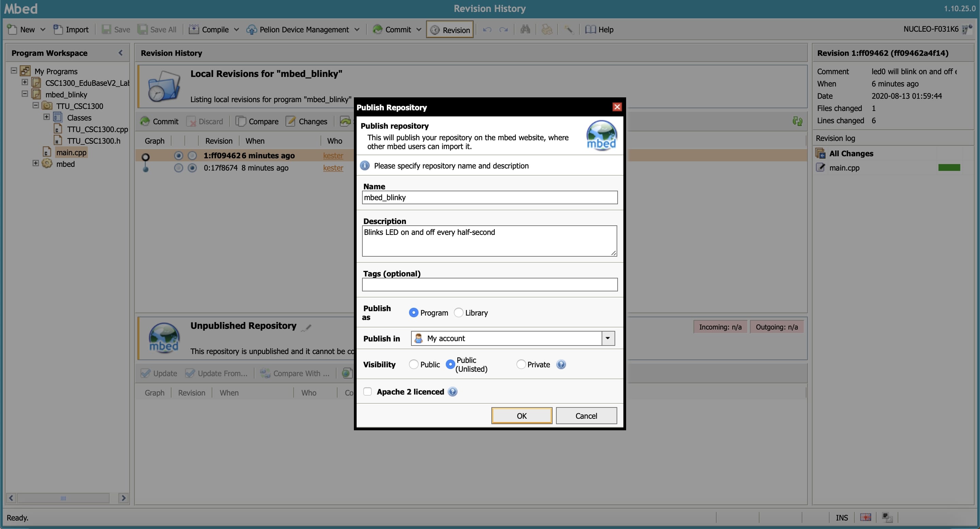The width and height of the screenshot is (980, 529).
Task: Open the Publish in account dropdown
Action: [x=607, y=338]
